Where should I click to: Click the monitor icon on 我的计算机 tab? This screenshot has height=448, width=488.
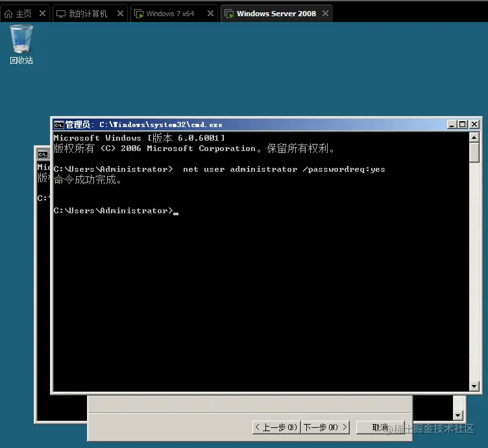pos(61,14)
